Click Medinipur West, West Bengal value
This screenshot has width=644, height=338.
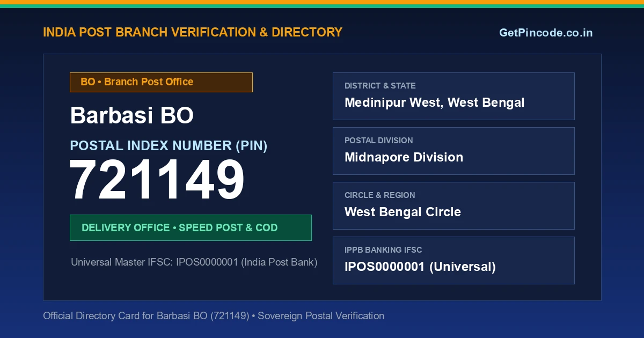point(434,102)
